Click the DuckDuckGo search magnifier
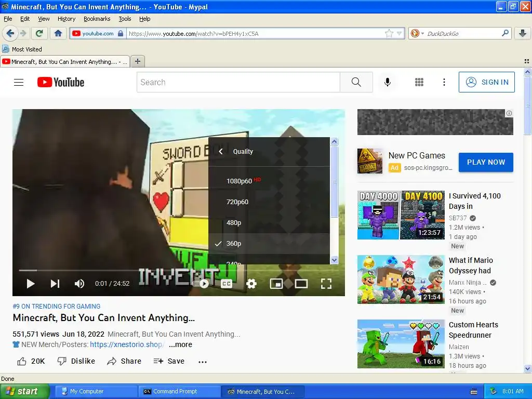The height and width of the screenshot is (399, 532). click(505, 33)
